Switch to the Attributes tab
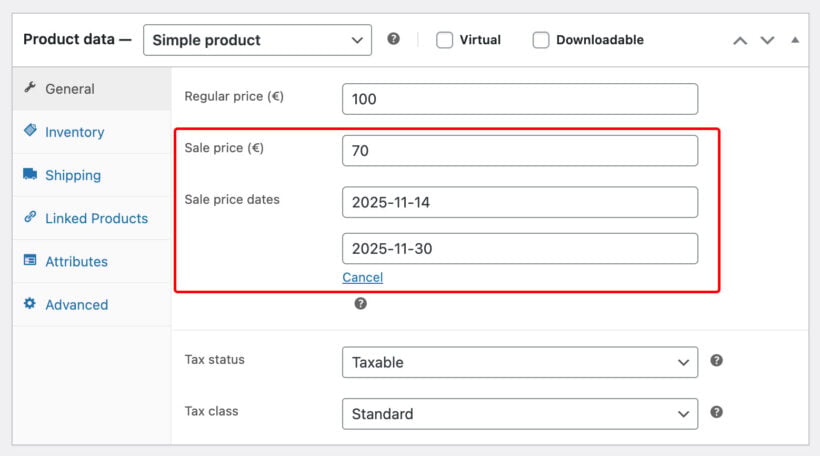 92,261
